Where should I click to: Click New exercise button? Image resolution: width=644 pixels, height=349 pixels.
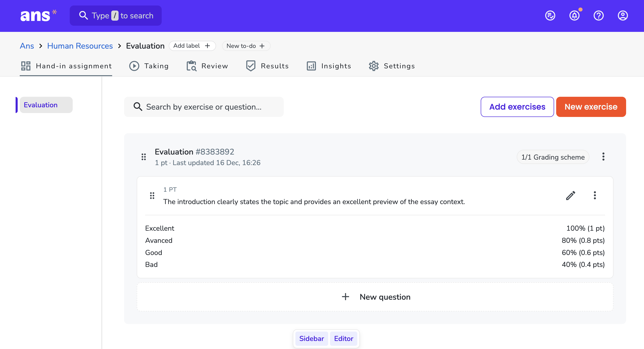tap(591, 107)
